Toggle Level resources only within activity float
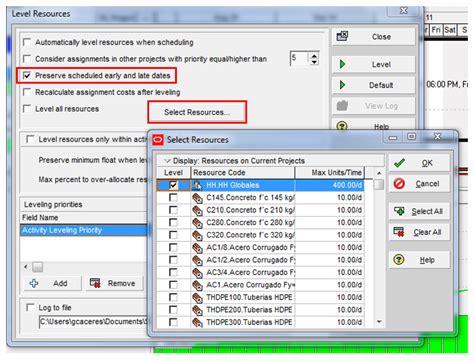 point(30,139)
